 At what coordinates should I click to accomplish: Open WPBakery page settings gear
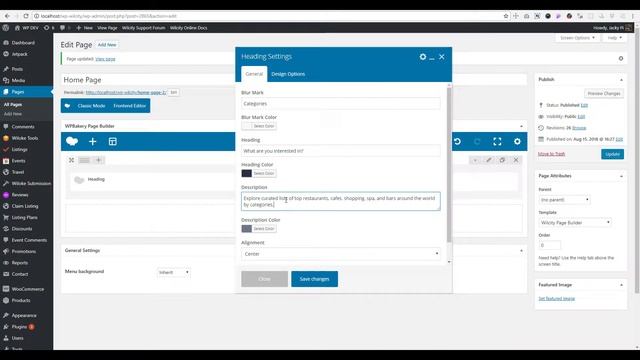[517, 141]
